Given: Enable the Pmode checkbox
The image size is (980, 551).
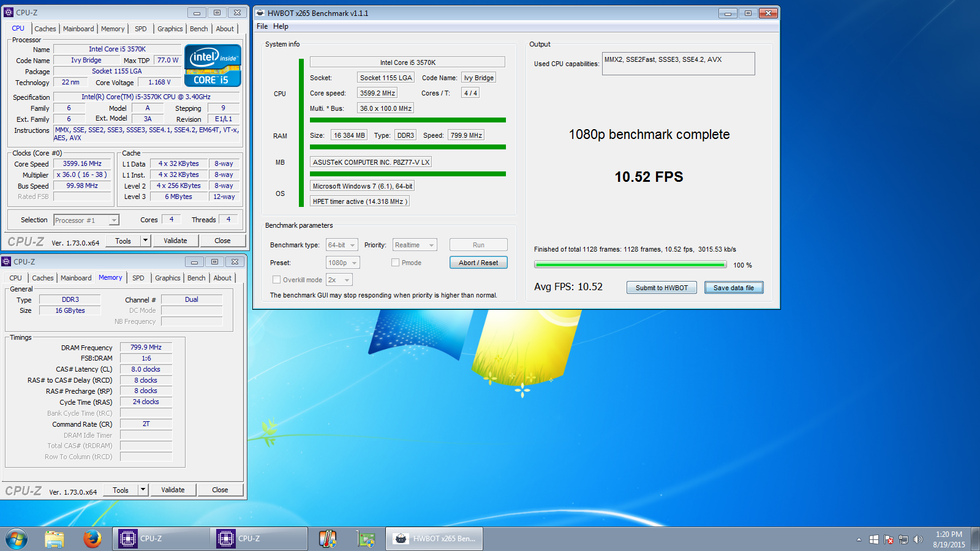Looking at the screenshot, I should pyautogui.click(x=396, y=263).
